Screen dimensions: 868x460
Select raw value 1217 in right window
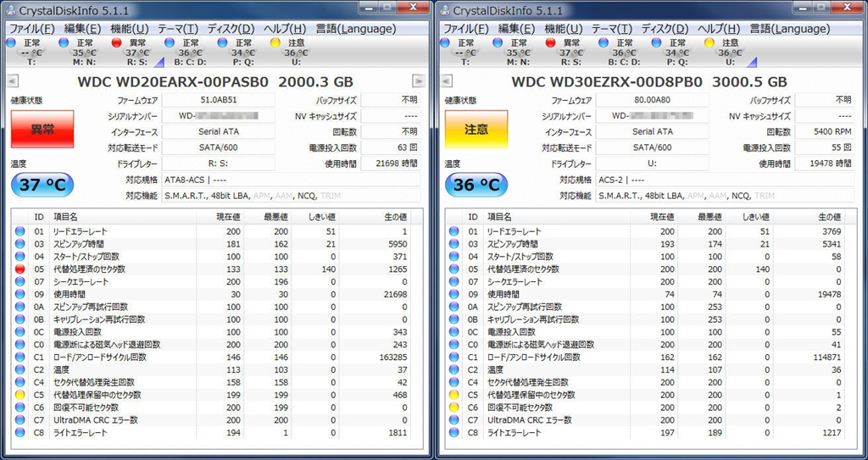(832, 432)
